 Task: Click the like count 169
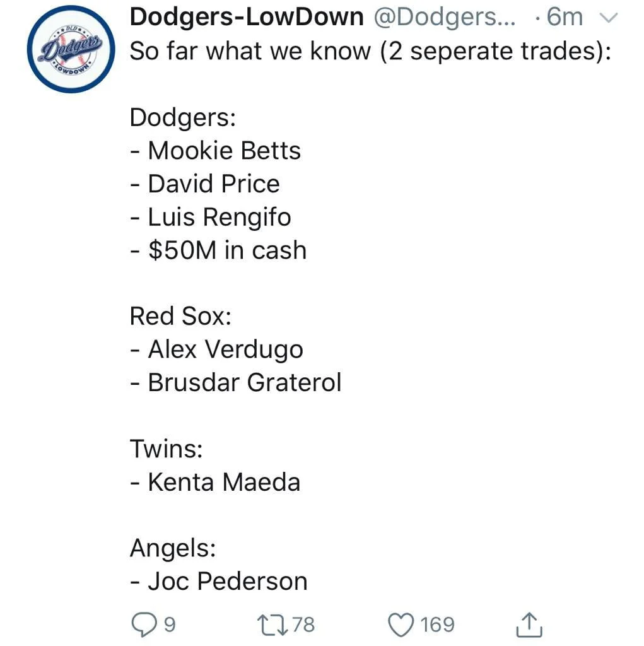(x=437, y=625)
